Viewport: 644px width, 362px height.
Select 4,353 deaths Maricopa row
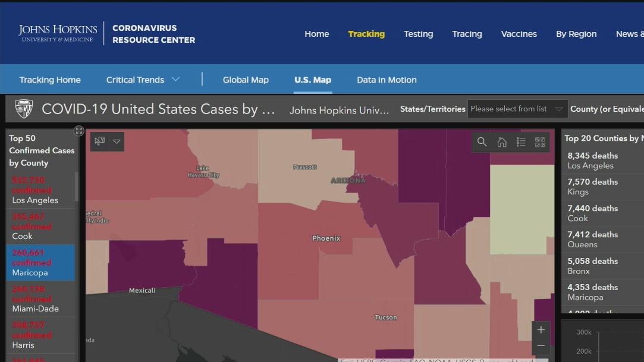coord(602,292)
